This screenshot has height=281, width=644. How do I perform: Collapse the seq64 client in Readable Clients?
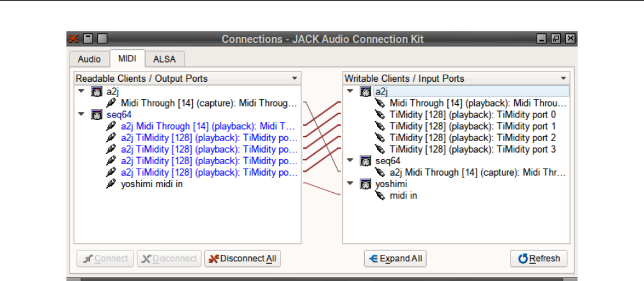click(81, 114)
